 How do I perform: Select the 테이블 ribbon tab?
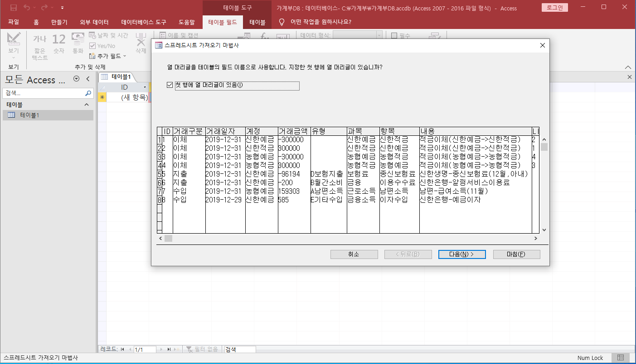pos(257,22)
